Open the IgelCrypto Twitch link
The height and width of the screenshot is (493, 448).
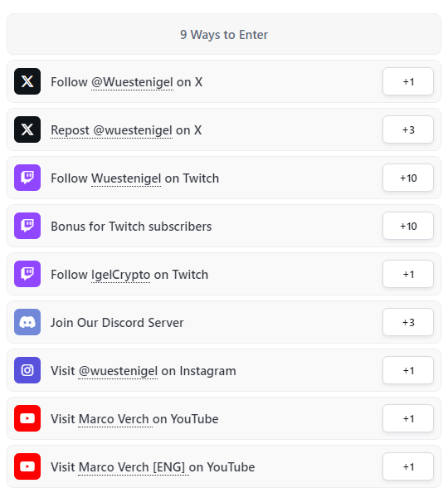click(x=121, y=275)
